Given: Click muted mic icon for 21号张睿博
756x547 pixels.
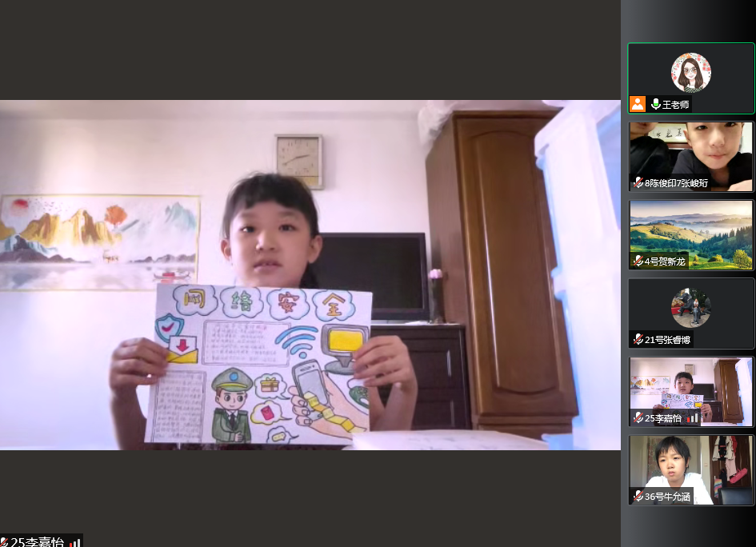Looking at the screenshot, I should pos(638,339).
